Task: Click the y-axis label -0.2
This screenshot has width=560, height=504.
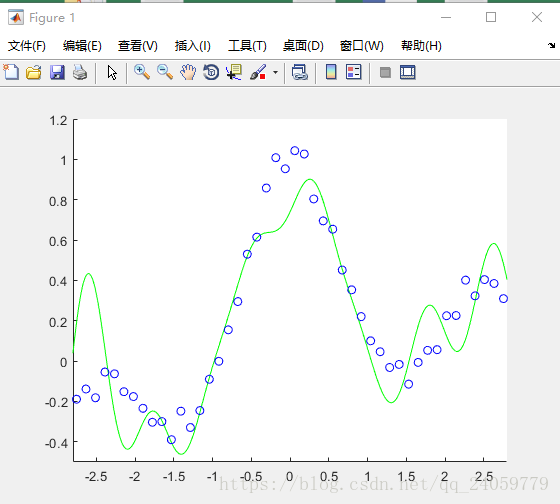Action: pos(56,403)
